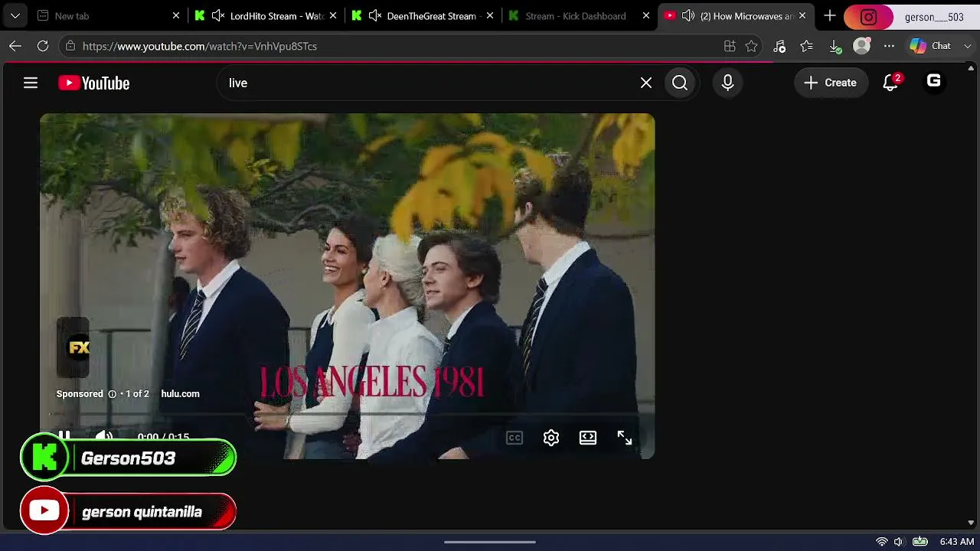
Task: Switch to the DeenTheGreat Stream tab
Action: (422, 16)
